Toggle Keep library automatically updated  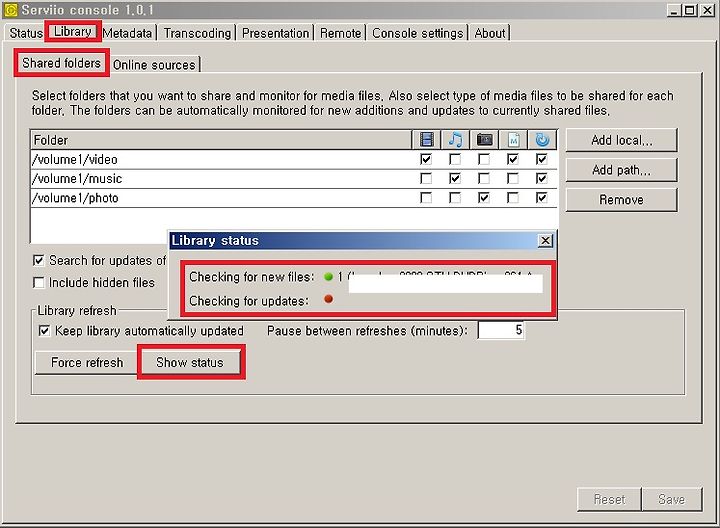pos(44,331)
